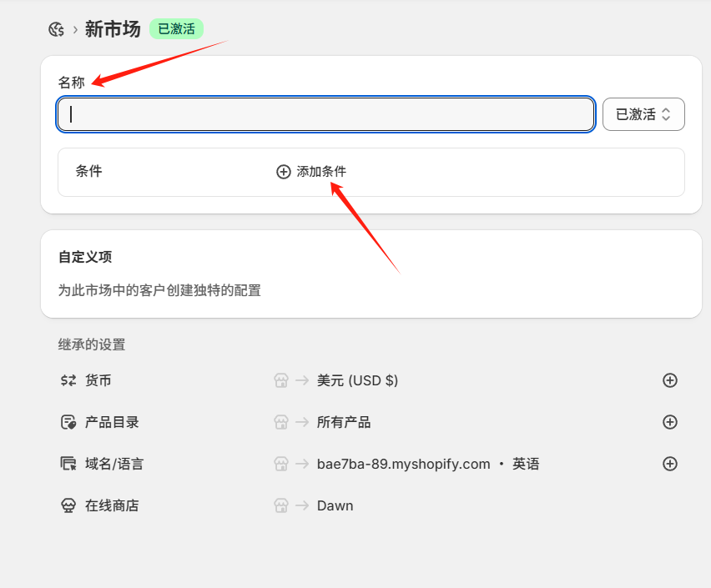
Task: Open the 已激活 status dropdown
Action: 643,114
